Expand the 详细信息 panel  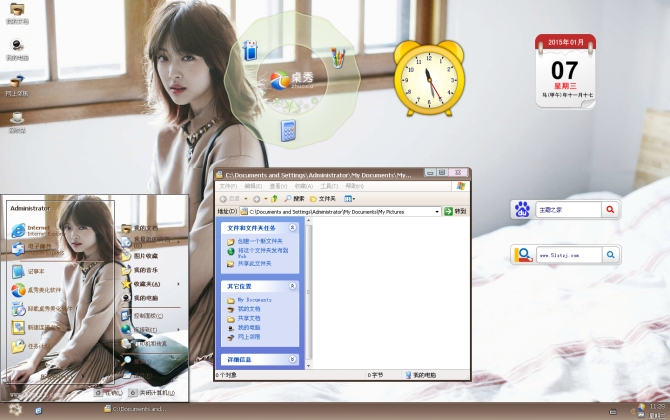[292, 359]
